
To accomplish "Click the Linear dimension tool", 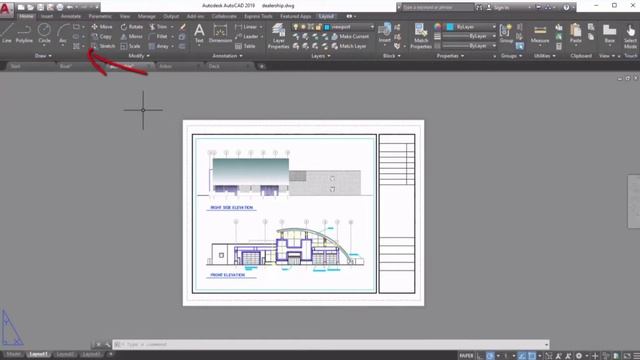I will coord(246,27).
